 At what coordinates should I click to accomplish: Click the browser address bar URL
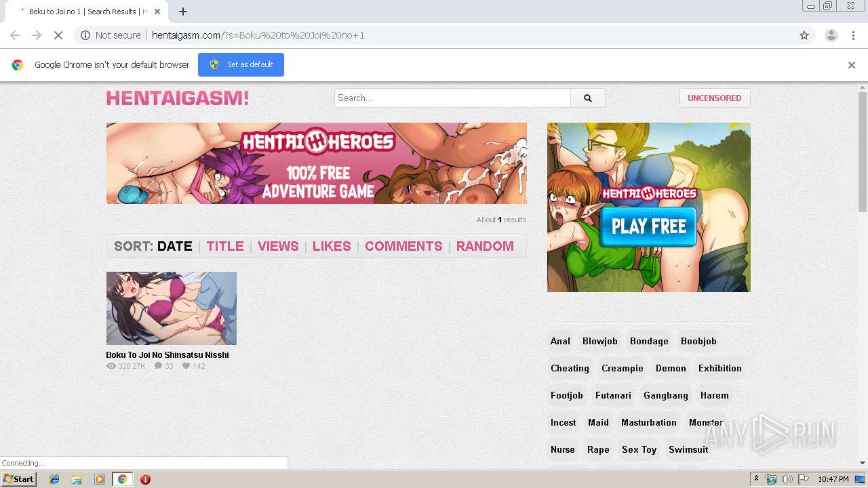258,35
